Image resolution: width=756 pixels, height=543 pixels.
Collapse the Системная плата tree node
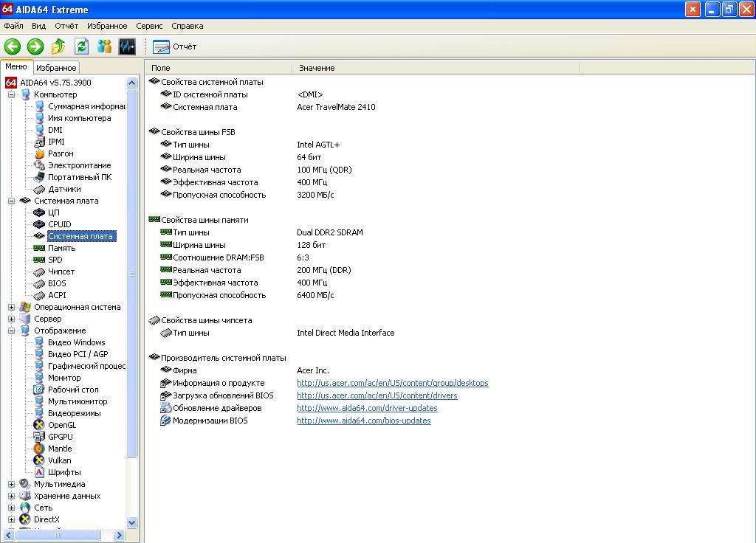point(11,201)
